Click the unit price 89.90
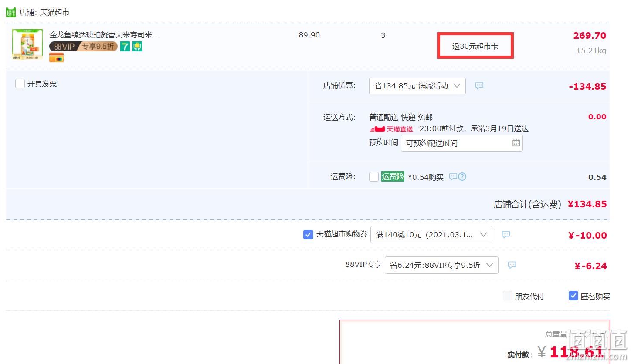The image size is (631, 364). click(309, 35)
